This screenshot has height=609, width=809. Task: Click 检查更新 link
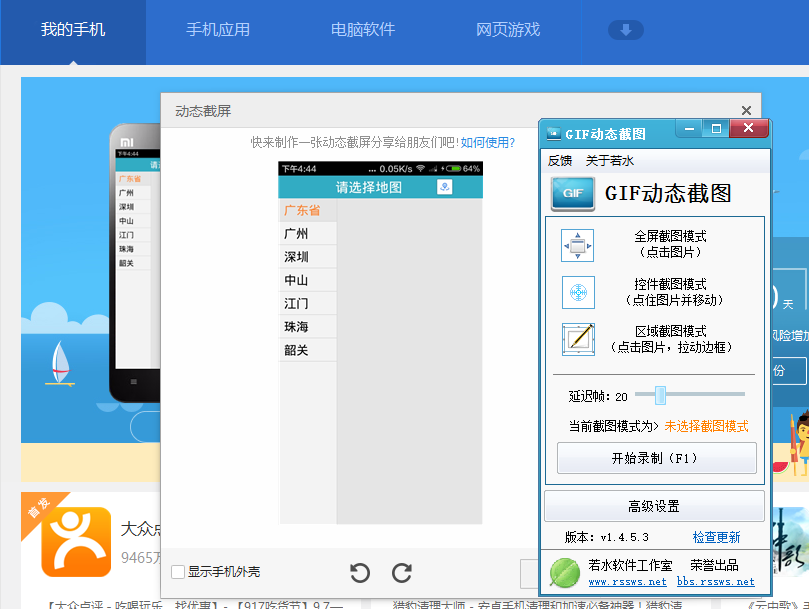click(x=716, y=537)
